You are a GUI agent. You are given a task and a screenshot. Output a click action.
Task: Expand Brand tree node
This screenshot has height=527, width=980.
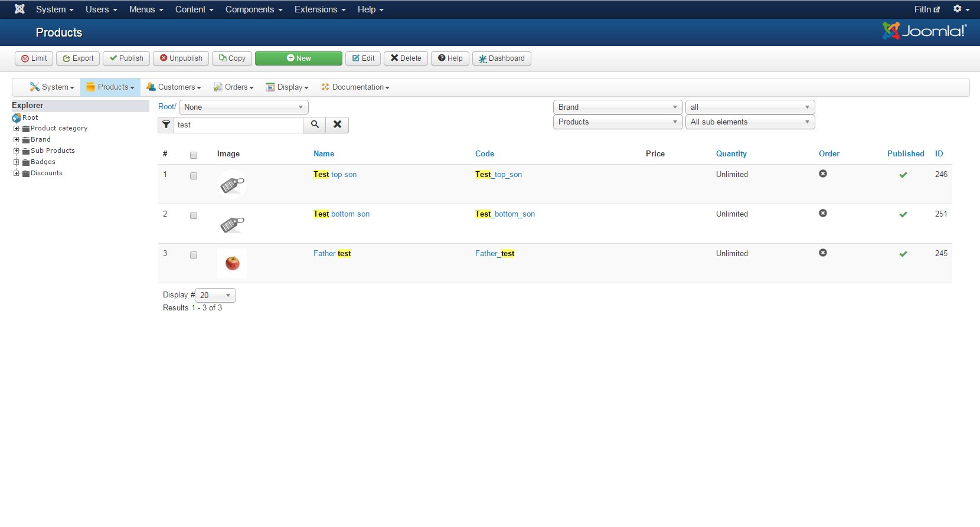click(16, 139)
